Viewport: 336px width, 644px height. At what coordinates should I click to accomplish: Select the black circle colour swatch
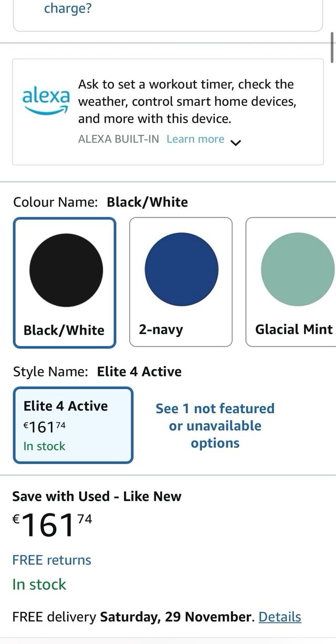(x=66, y=270)
